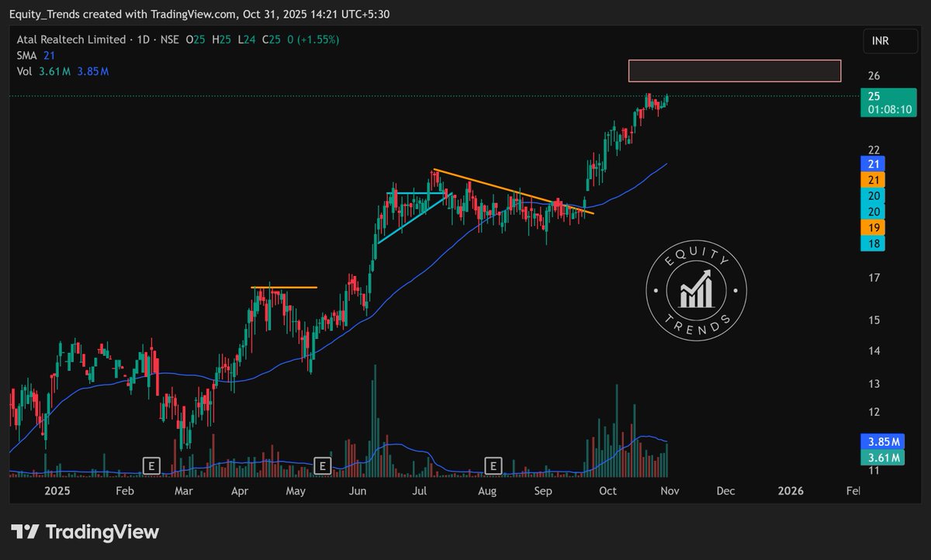Screen dimensions: 931x560
Task: Click the Nov label on the time axis
Action: click(x=669, y=491)
